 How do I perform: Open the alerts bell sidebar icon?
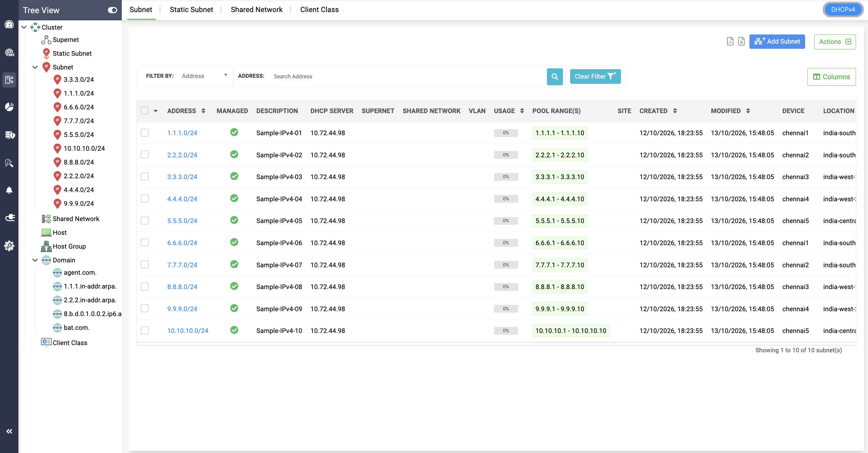pos(9,190)
